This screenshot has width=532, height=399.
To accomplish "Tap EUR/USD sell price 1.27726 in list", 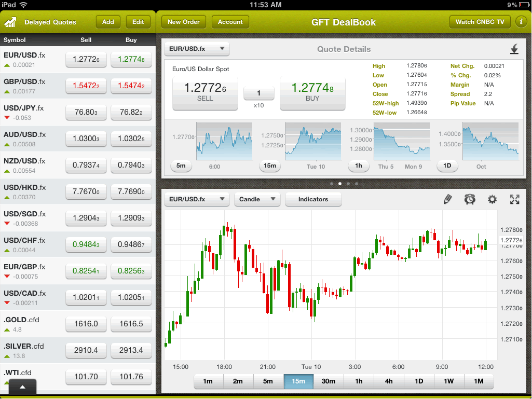I will point(86,59).
